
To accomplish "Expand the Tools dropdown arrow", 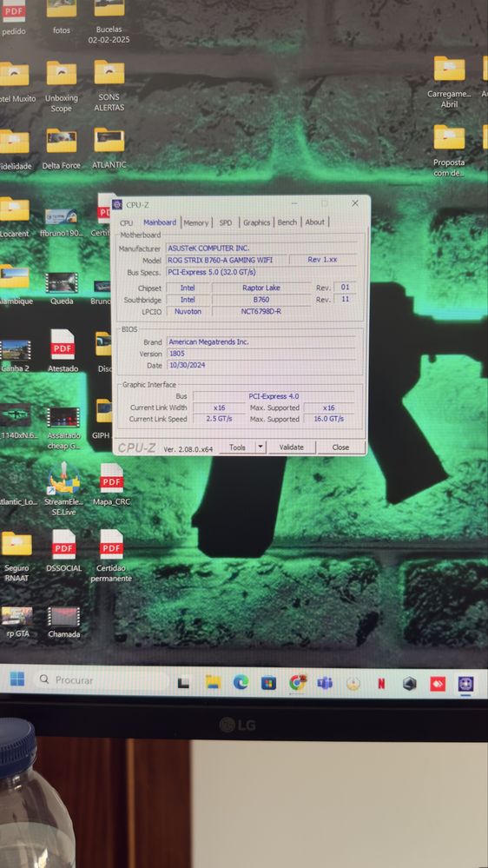I will [260, 447].
